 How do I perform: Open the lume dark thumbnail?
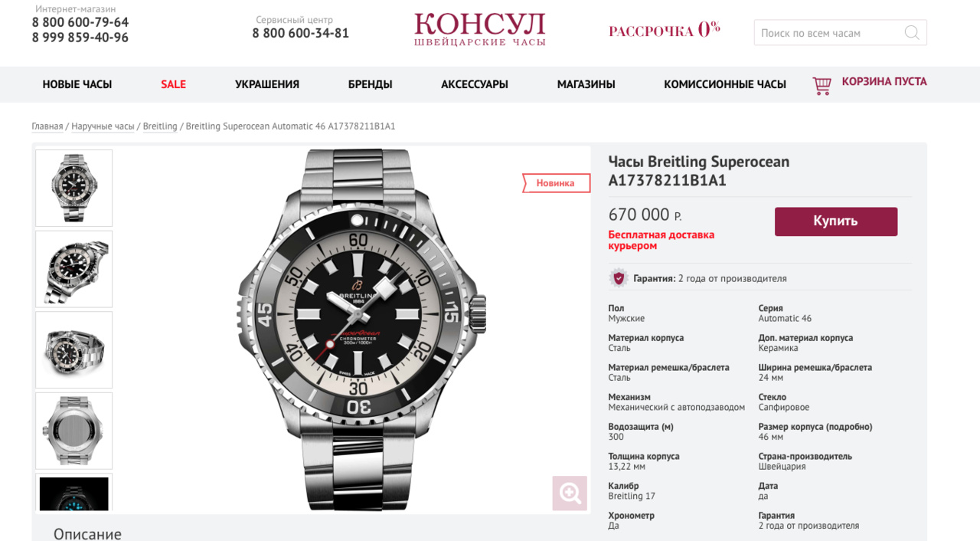(x=74, y=493)
